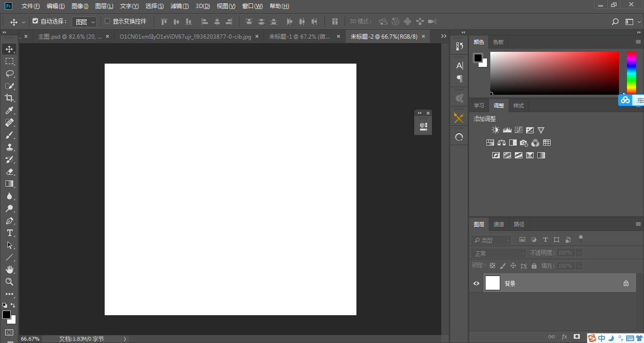Viewport: 644px width, 343px height.
Task: Expand the hidden document tabs list
Action: [x=444, y=36]
